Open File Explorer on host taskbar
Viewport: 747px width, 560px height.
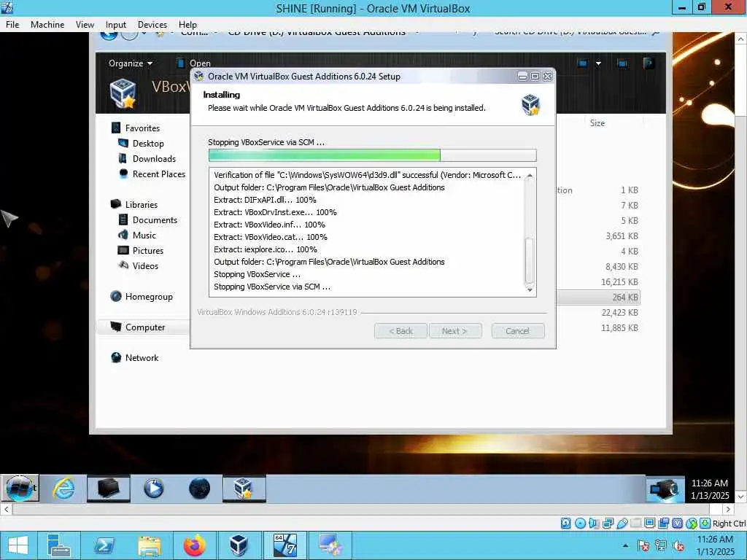(149, 545)
